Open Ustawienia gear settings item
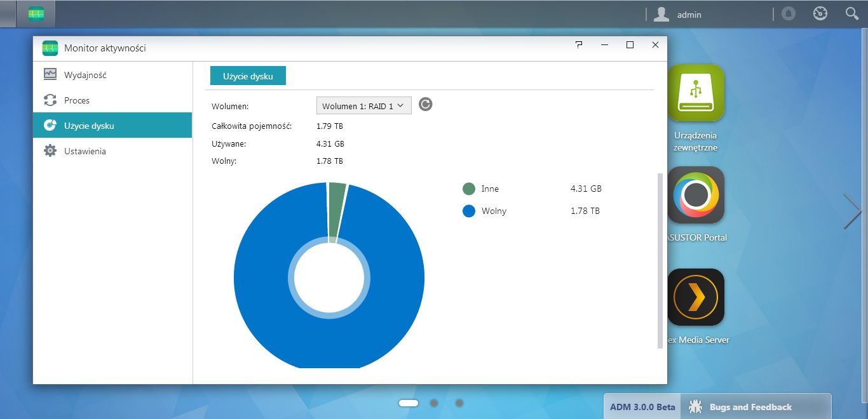This screenshot has width=868, height=419. pyautogui.click(x=112, y=151)
